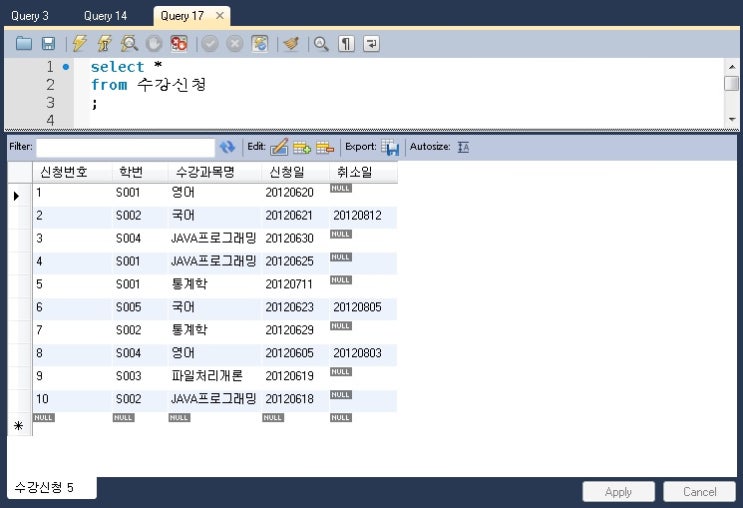Select the JAVA프로그래밍 cell in row 3
743x508 pixels.
214,239
